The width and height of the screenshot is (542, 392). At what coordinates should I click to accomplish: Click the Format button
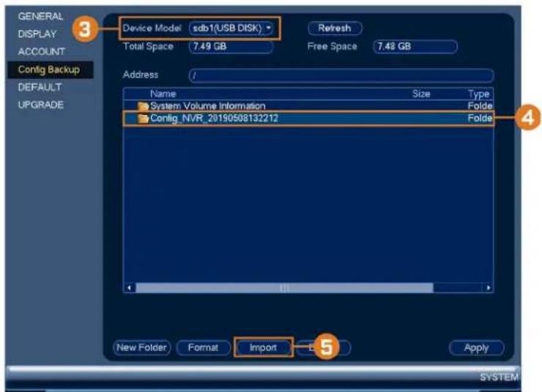(204, 348)
